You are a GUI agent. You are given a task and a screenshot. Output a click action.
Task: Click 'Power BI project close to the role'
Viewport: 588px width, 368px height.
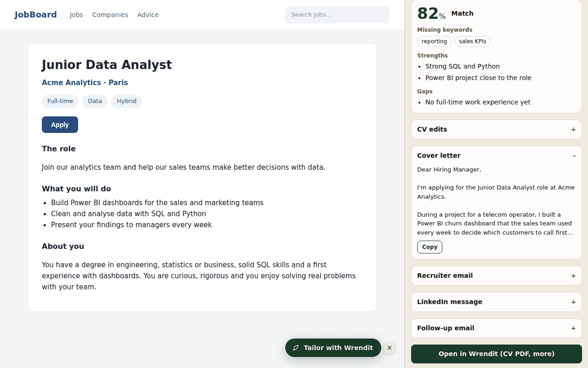pos(478,78)
